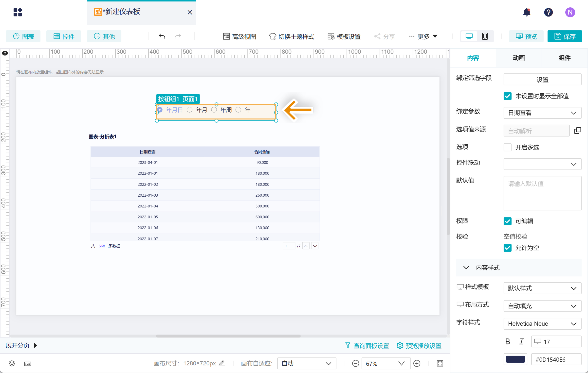
Task: Switch to the 动画 tab
Action: click(x=519, y=58)
